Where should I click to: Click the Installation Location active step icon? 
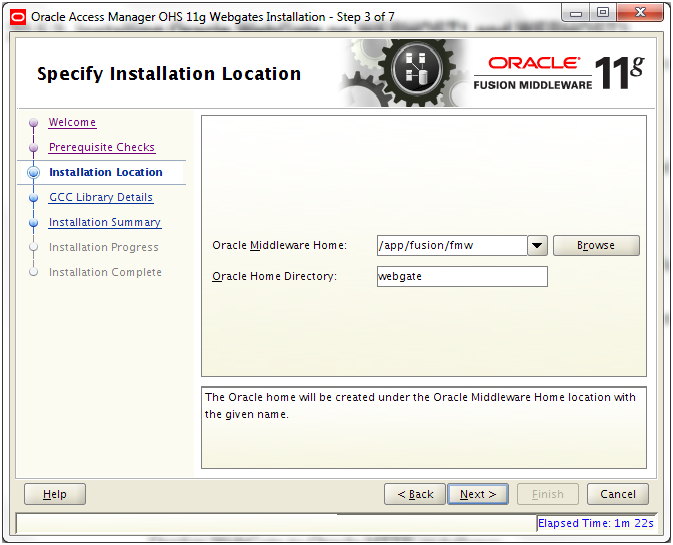33,172
